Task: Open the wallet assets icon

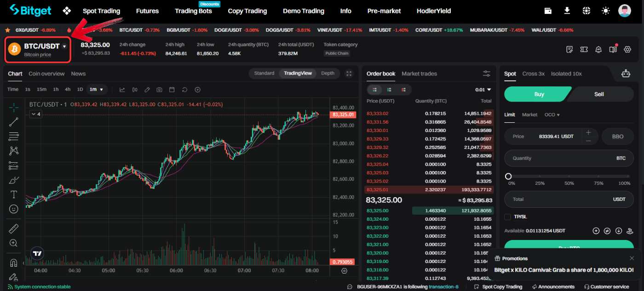Action: [x=548, y=11]
